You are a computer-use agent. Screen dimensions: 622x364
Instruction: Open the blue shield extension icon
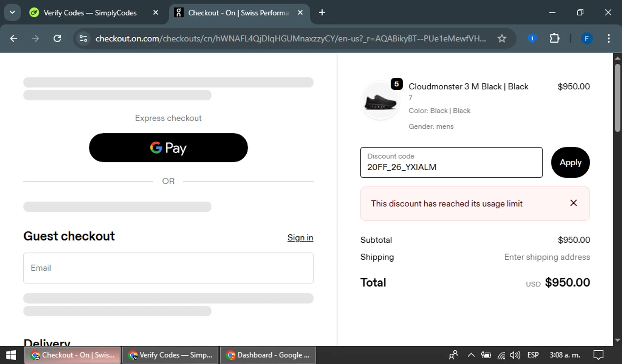coord(532,39)
